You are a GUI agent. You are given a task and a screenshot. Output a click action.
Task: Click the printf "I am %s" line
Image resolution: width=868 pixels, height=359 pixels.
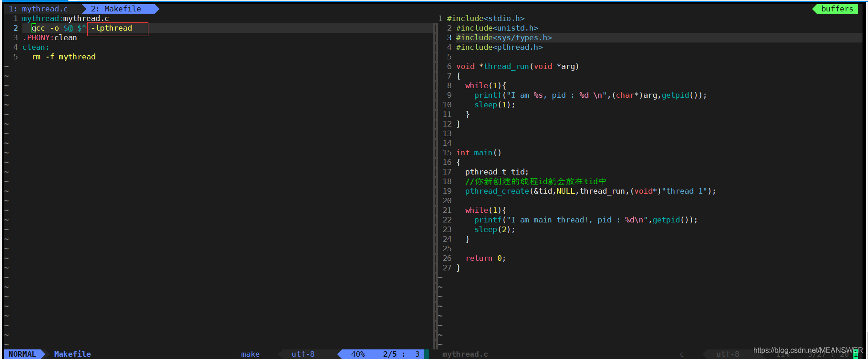(x=590, y=95)
